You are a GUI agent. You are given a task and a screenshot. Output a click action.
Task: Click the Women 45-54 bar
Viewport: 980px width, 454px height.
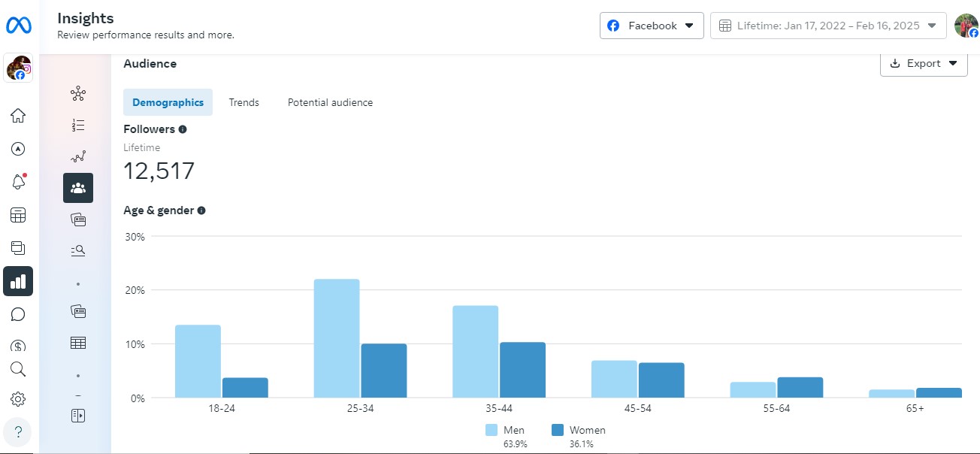[x=661, y=380]
